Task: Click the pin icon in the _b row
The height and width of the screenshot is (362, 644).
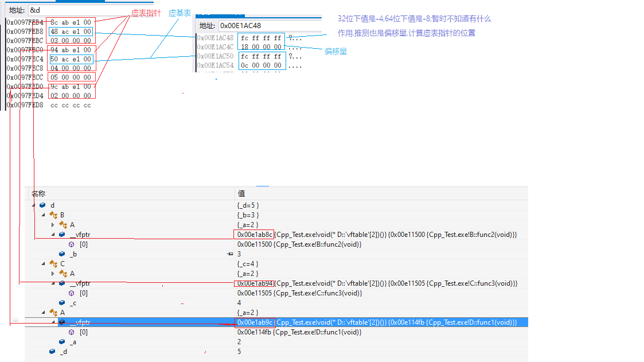Action: pos(230,254)
